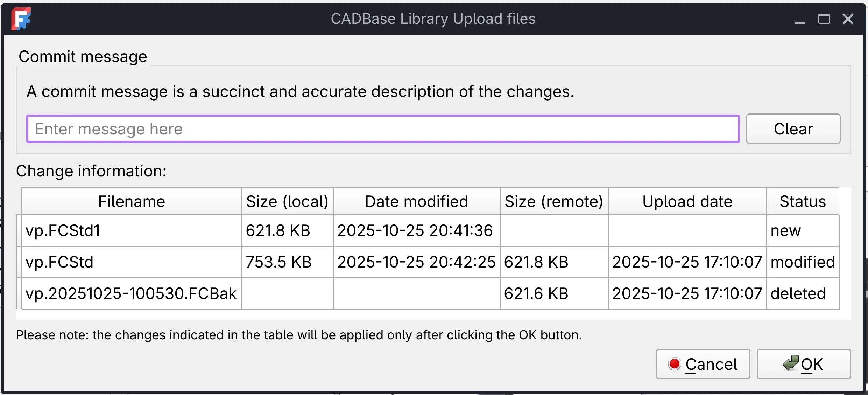Select the modified vp.FCStd file row
Screen dimensions: 868x395
click(x=131, y=262)
